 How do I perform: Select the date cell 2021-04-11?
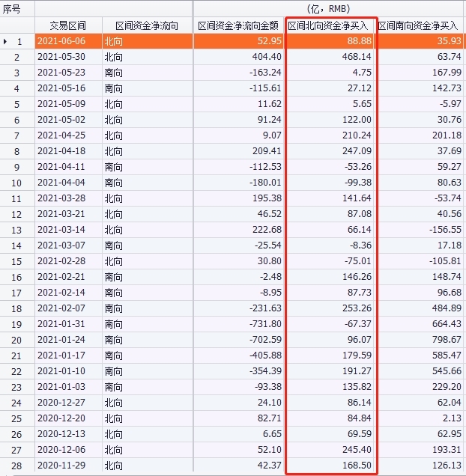[68, 167]
